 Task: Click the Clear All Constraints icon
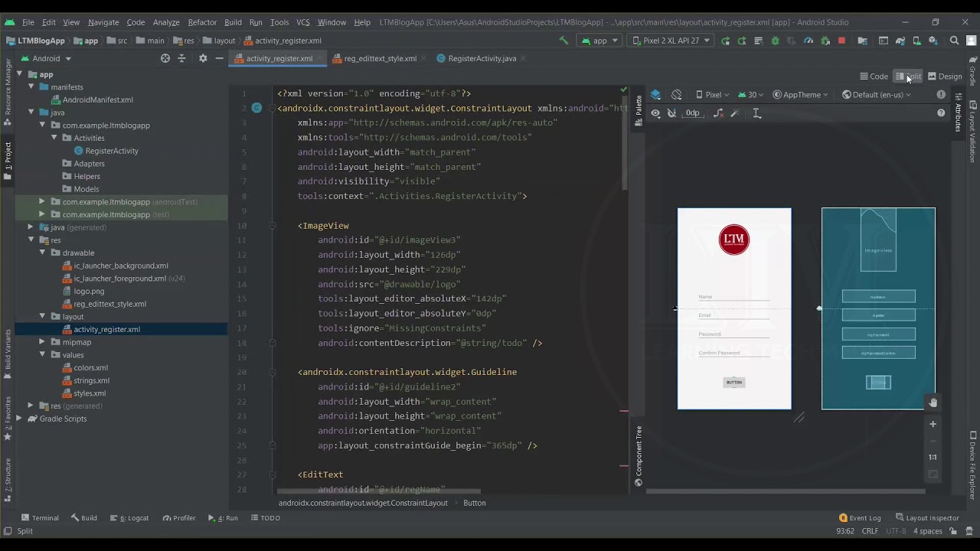(x=718, y=113)
